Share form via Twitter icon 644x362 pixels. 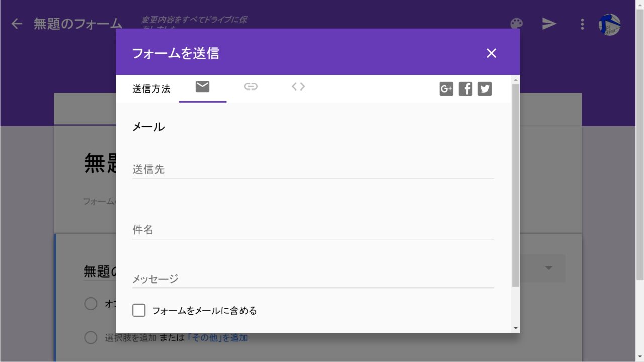pos(485,89)
